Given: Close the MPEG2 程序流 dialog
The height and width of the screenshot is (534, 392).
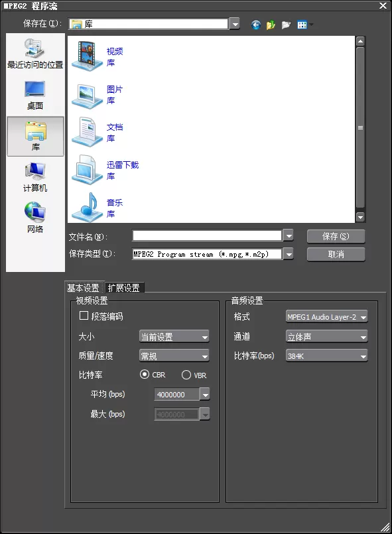Looking at the screenshot, I should (x=383, y=5).
